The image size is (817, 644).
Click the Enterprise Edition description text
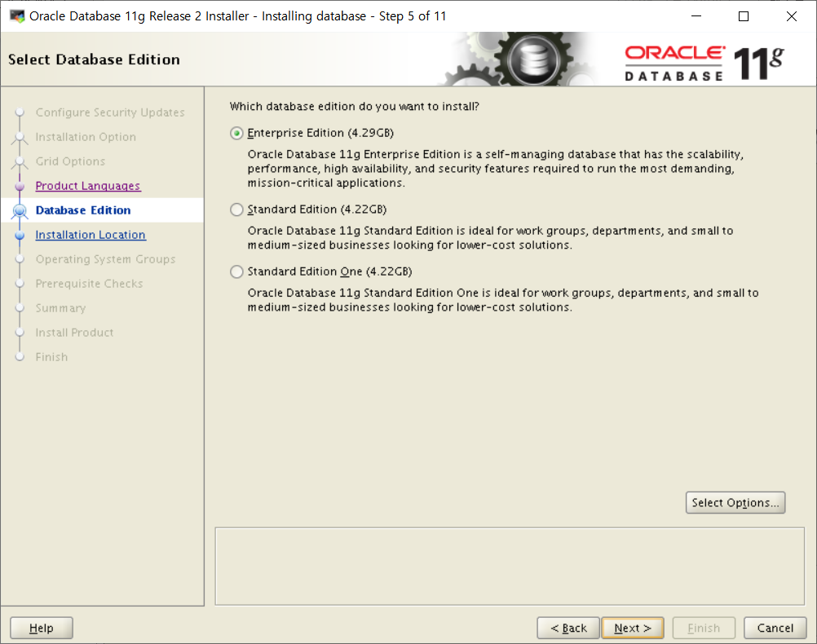pyautogui.click(x=496, y=169)
